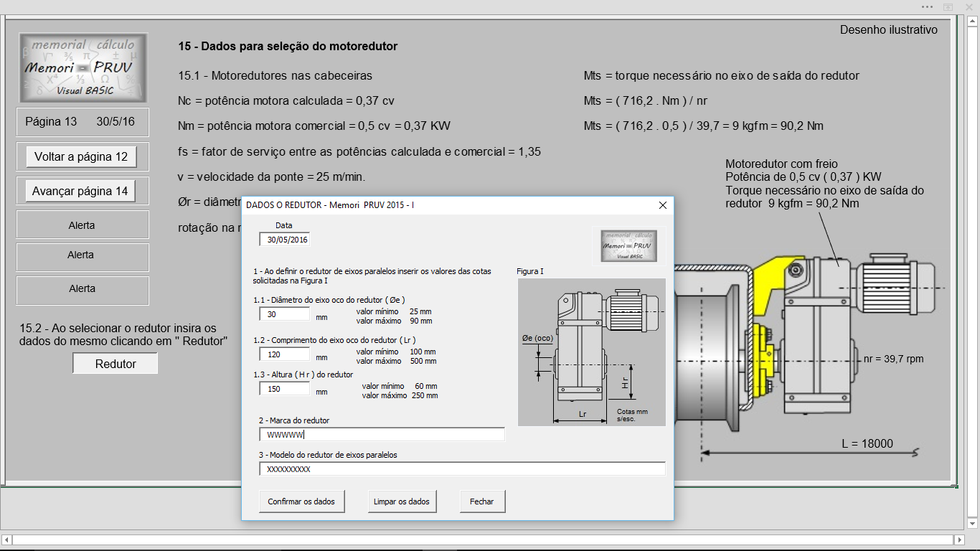Click the second Alerta box

click(x=83, y=257)
